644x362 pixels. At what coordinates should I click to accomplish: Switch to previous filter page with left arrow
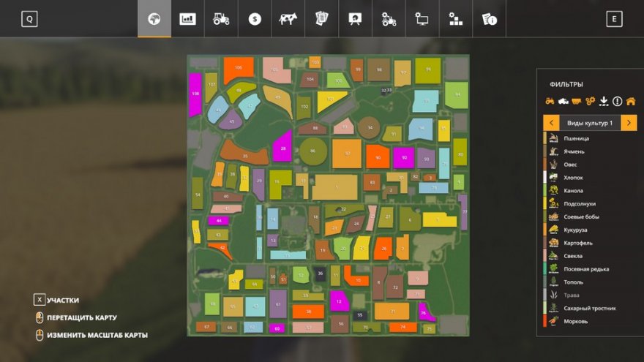(x=550, y=123)
